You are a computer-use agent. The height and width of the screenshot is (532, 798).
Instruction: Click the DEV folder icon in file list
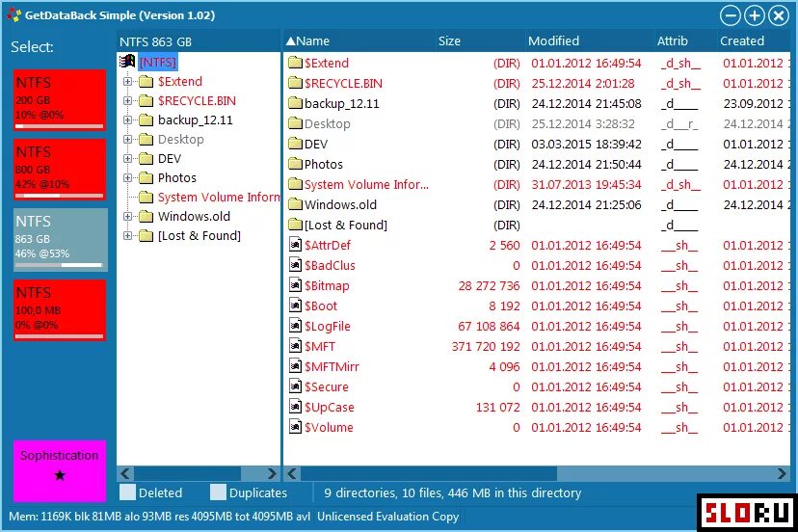tap(295, 144)
